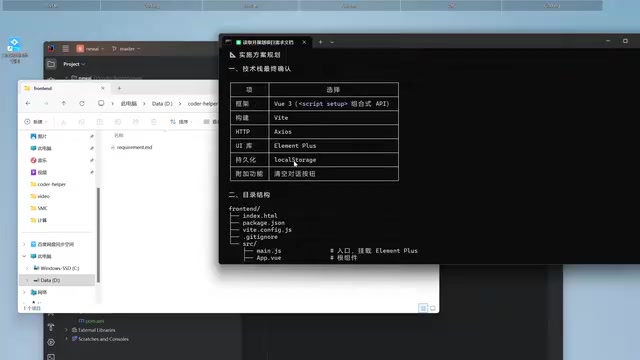Image resolution: width=640 pixels, height=360 pixels.
Task: Select the terminal window's active tab
Action: point(267,42)
